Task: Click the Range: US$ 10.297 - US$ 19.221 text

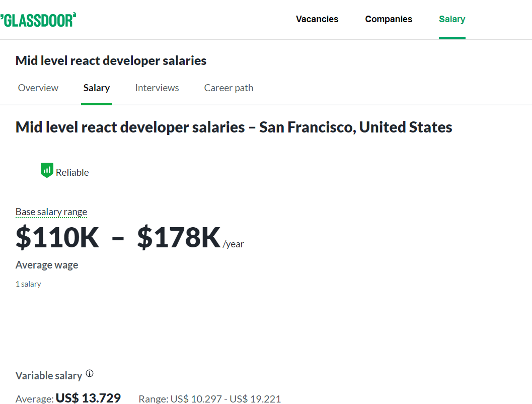Action: click(210, 398)
